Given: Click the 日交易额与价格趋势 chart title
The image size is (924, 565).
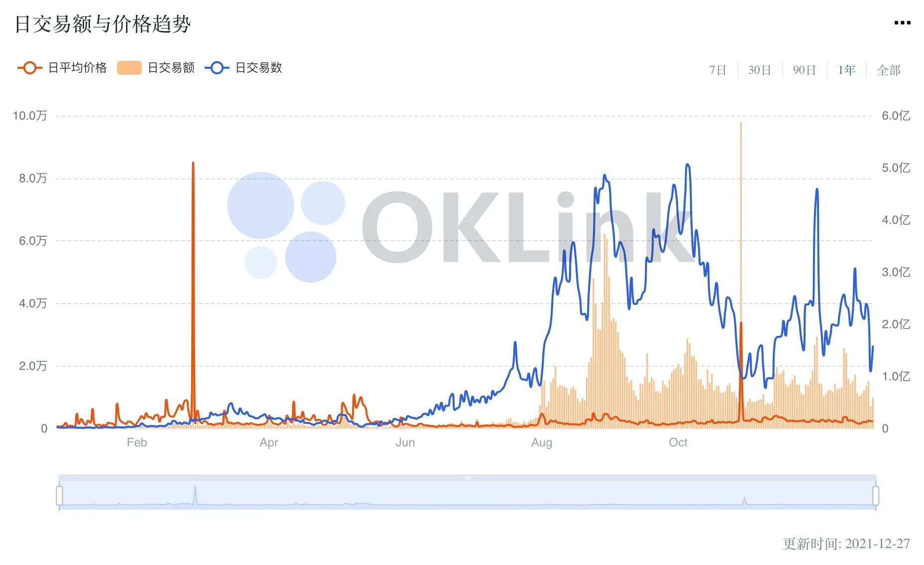Looking at the screenshot, I should [103, 24].
